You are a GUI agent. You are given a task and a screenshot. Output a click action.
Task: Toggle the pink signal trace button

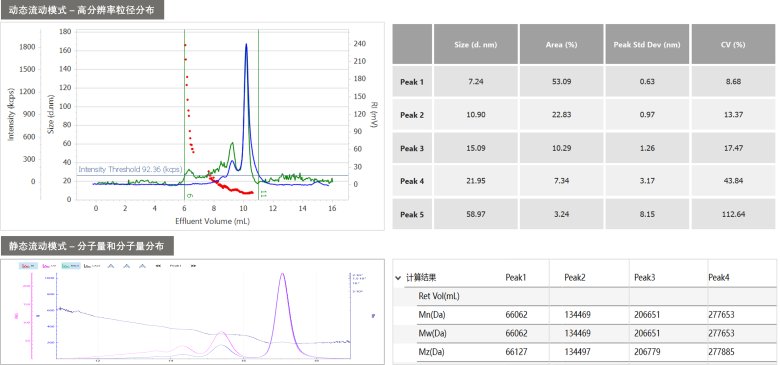[x=49, y=266]
